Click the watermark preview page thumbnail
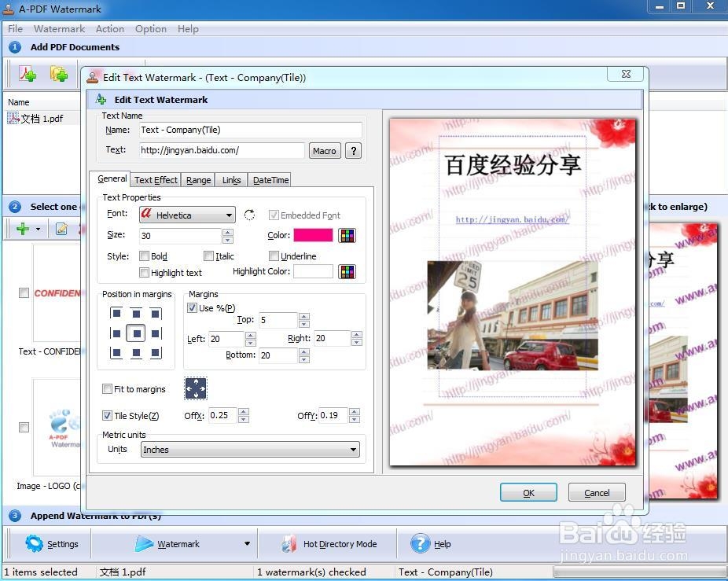This screenshot has height=581, width=728. [x=513, y=292]
